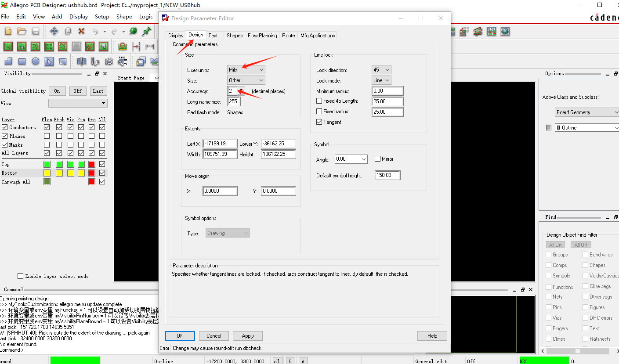
Task: Click the drill wrench tool icon
Action: click(x=95, y=61)
